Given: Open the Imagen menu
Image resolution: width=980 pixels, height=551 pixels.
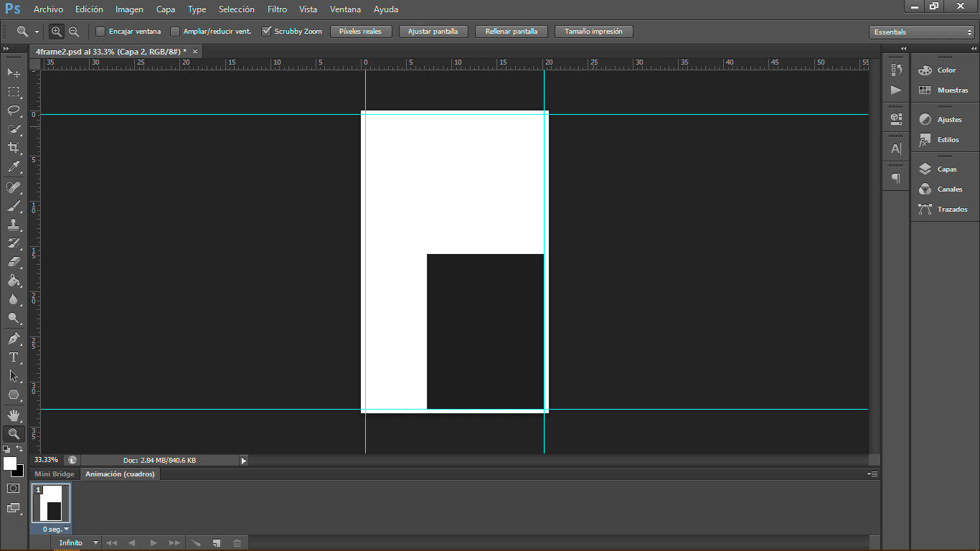Looking at the screenshot, I should [x=129, y=9].
